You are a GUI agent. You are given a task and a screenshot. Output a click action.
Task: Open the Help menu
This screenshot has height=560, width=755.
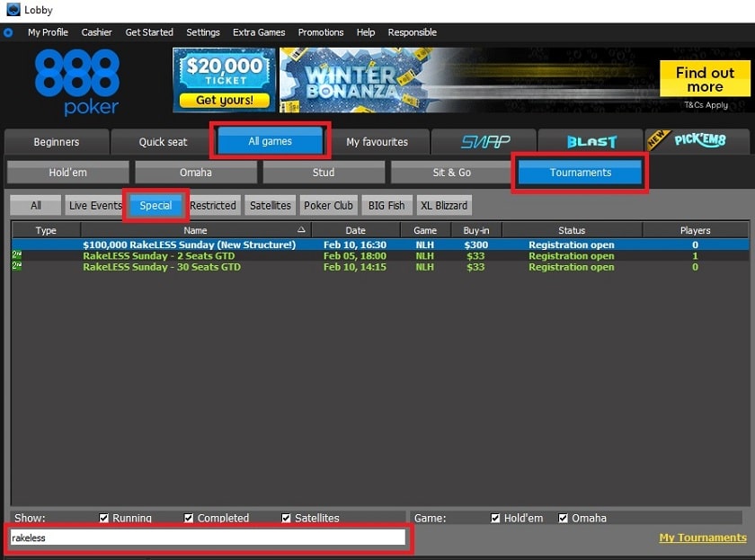(x=366, y=32)
